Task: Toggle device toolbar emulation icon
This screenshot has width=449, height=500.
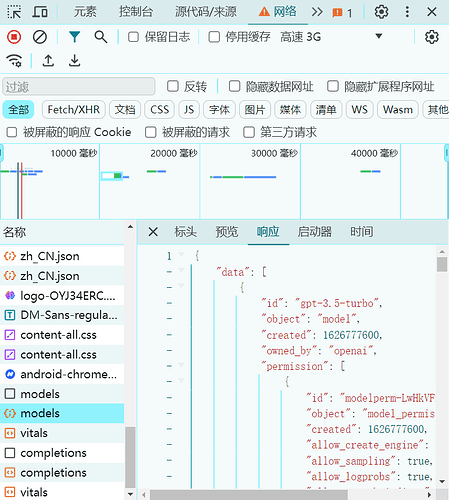Action: [40, 12]
